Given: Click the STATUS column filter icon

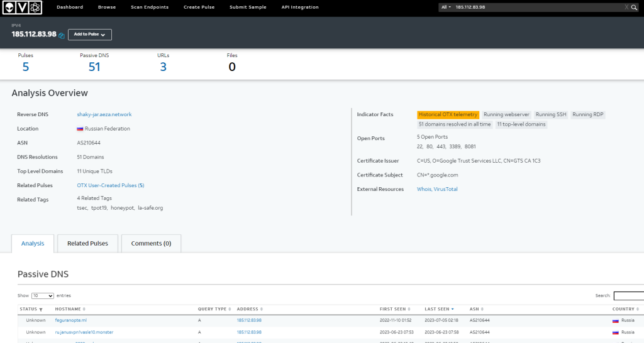Looking at the screenshot, I should pyautogui.click(x=41, y=309).
